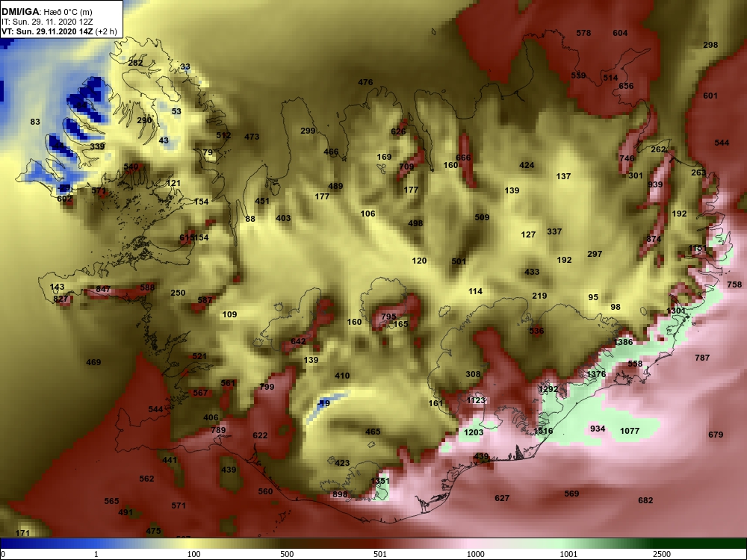
Task: Select the map value '934'
Action: click(598, 429)
